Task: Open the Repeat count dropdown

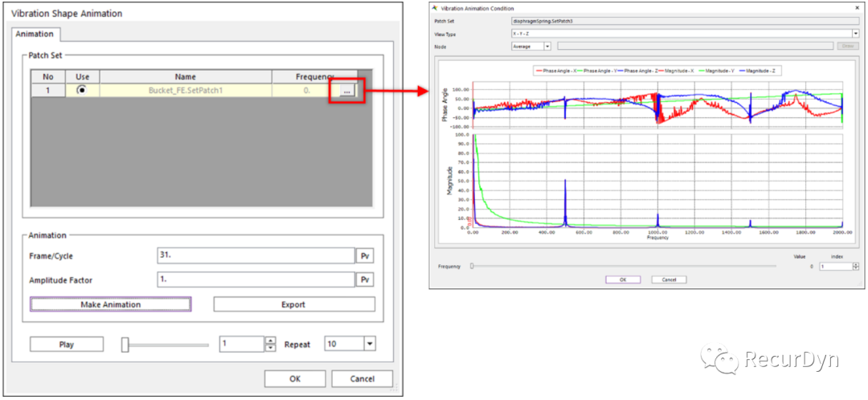Action: pyautogui.click(x=369, y=344)
